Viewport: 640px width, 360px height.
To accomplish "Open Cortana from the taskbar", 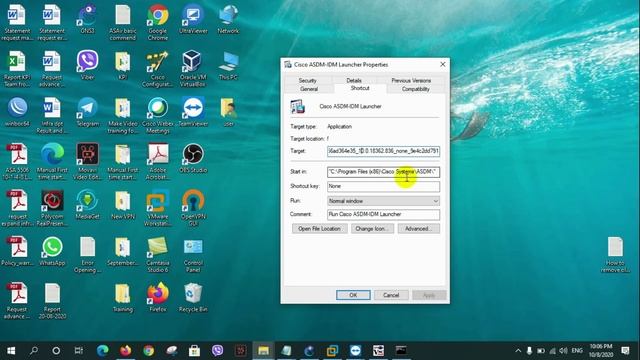I will point(56,350).
